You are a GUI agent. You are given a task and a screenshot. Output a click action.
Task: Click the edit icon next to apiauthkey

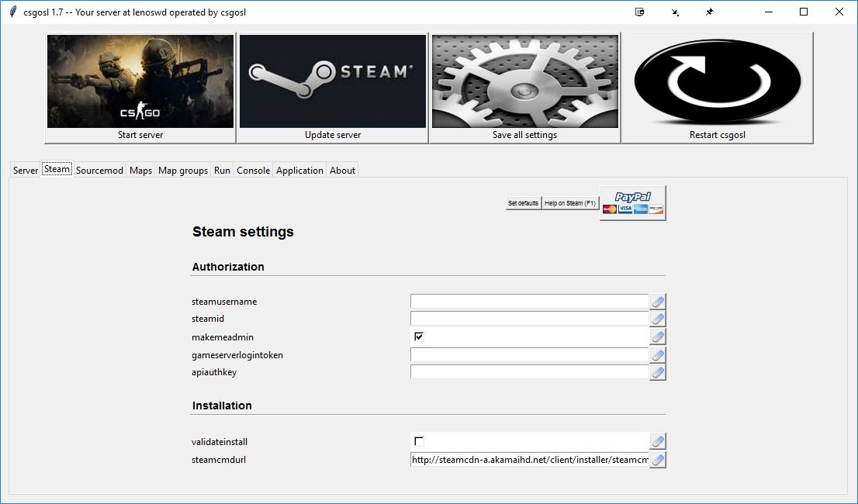[658, 372]
